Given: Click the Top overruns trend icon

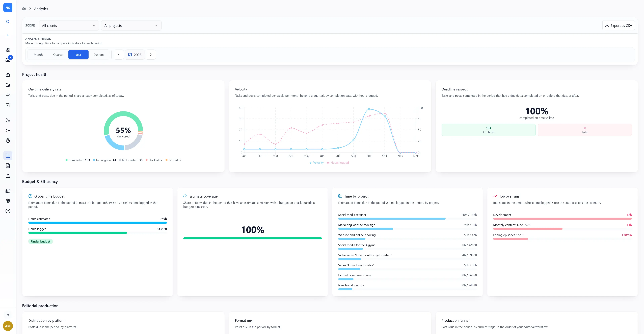Looking at the screenshot, I should (495, 196).
